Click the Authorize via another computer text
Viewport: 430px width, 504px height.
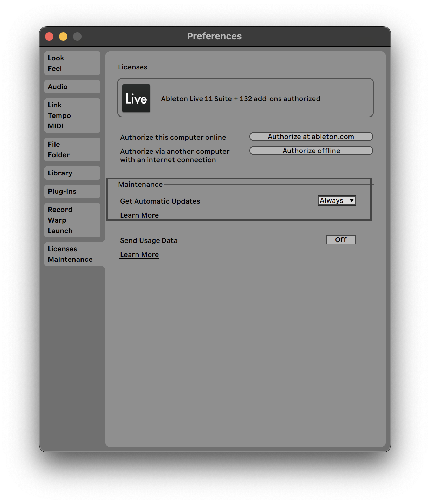[x=175, y=155]
